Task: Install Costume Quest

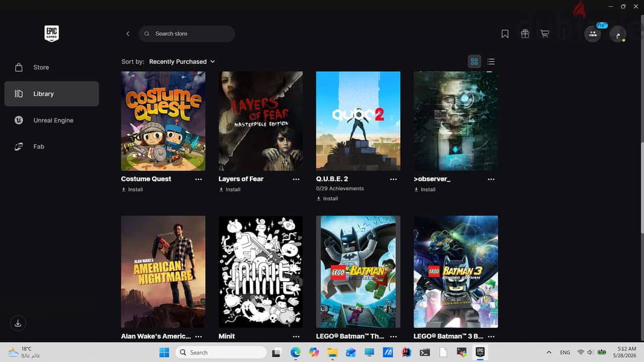Action: coord(132,189)
